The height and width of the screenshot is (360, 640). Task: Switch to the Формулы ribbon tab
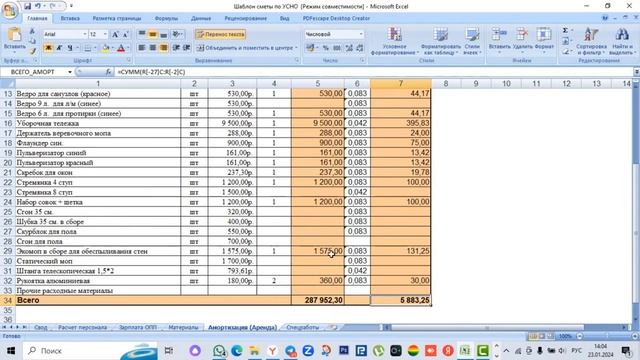166,18
